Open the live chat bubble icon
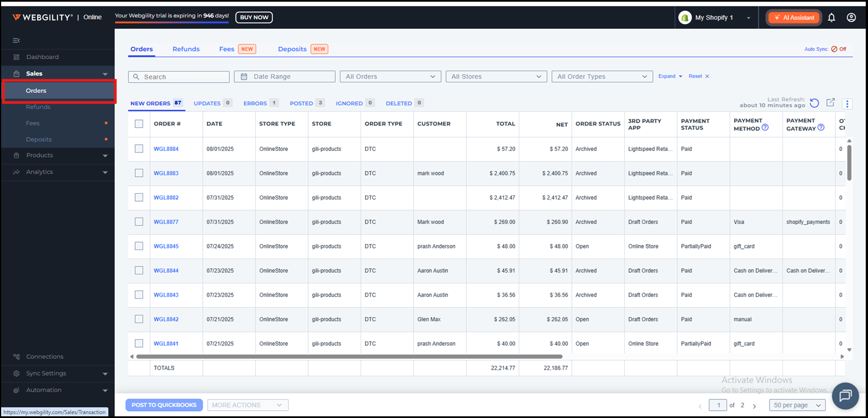The height and width of the screenshot is (418, 868). pyautogui.click(x=845, y=396)
